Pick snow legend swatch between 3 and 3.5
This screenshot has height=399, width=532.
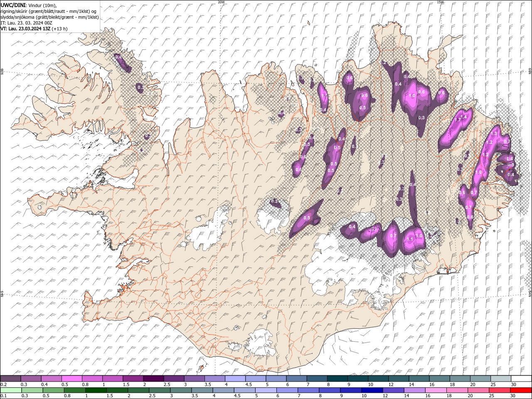(195, 379)
